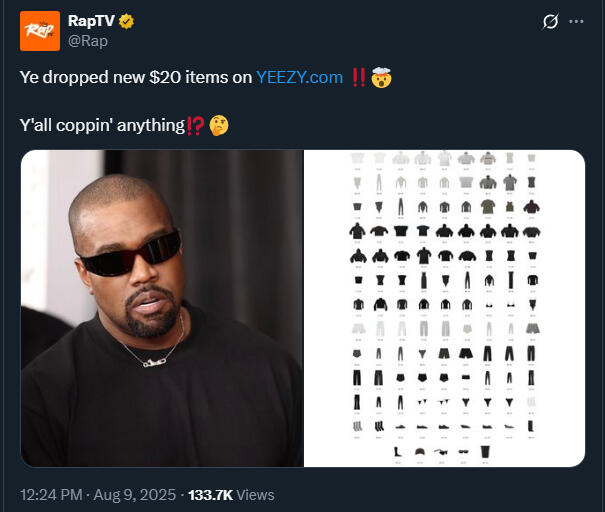The image size is (605, 512).
Task: Click the "Y'all coppin' anything" text
Action: click(102, 125)
